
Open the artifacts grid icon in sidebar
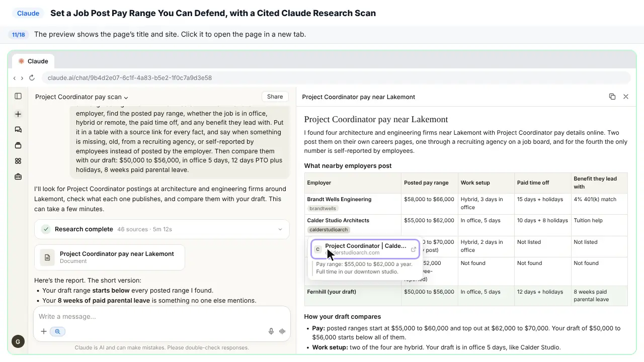pyautogui.click(x=18, y=161)
